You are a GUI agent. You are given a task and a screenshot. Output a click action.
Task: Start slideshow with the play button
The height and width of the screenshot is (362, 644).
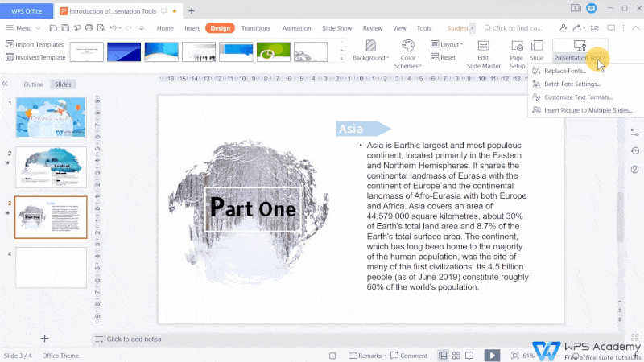(x=491, y=355)
